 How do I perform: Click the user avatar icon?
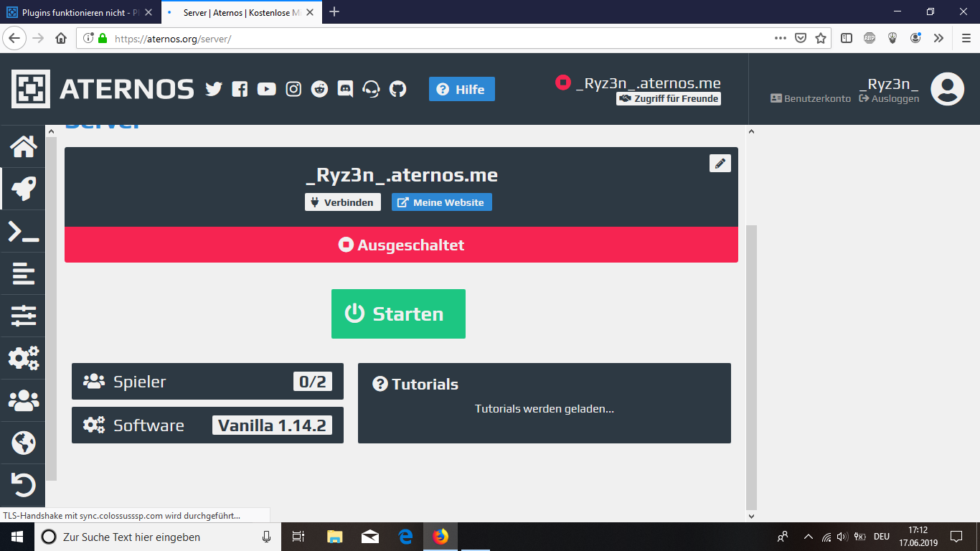(x=947, y=89)
